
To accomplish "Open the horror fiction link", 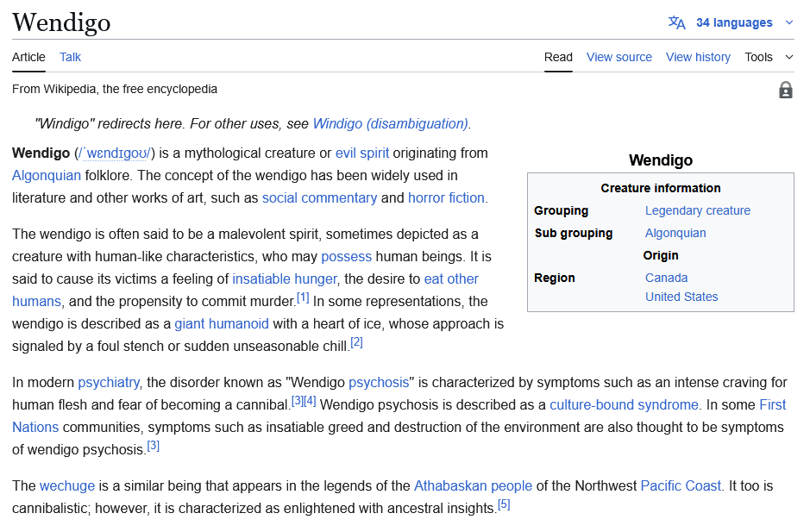I will [446, 197].
